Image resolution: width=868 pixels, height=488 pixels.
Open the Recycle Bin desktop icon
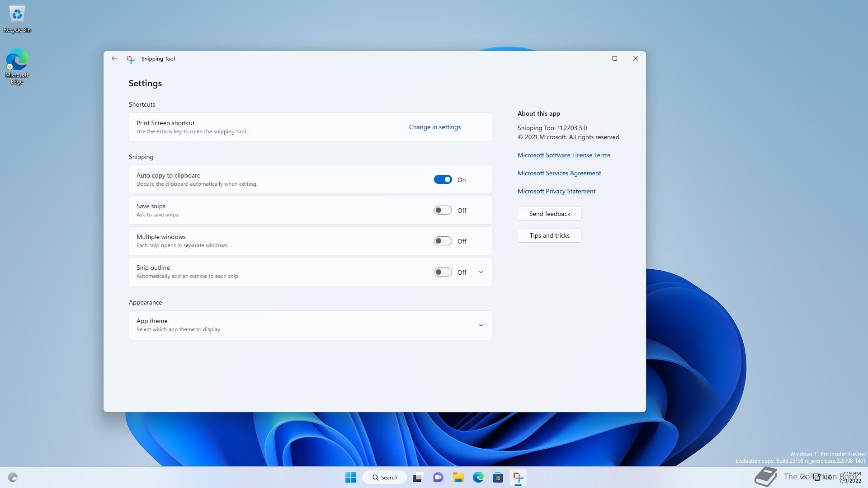[17, 19]
